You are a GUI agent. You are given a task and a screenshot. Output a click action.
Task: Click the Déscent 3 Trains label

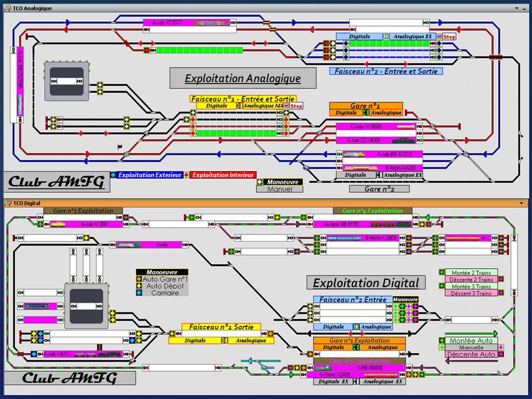(471, 293)
